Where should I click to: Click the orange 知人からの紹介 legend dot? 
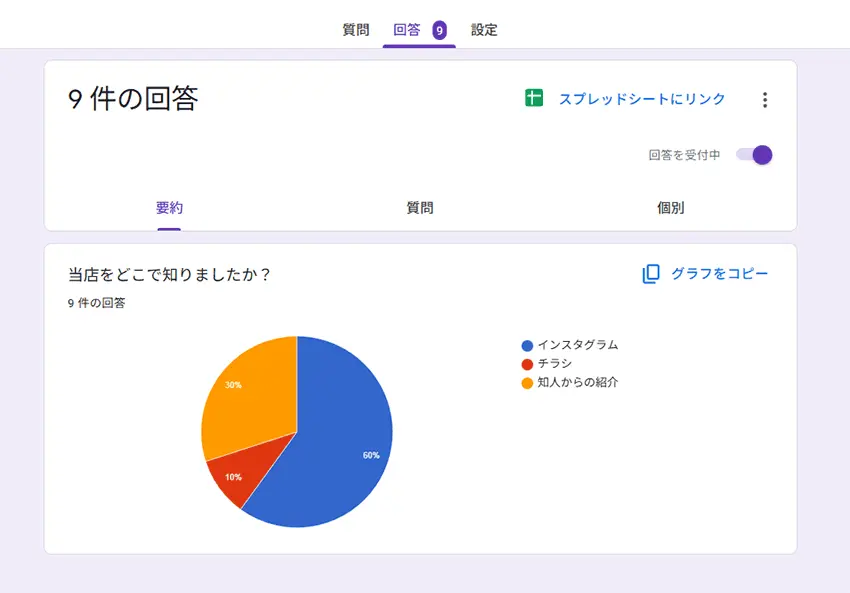click(x=527, y=383)
